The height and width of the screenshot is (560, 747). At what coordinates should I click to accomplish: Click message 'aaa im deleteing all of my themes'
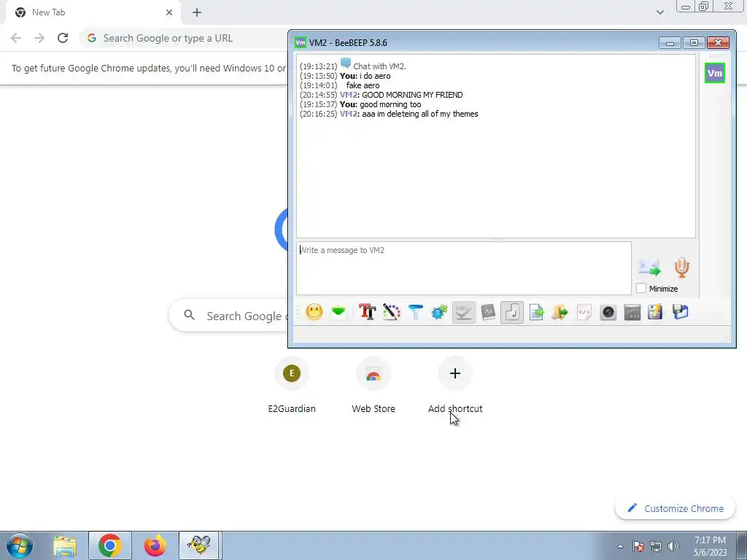point(419,114)
